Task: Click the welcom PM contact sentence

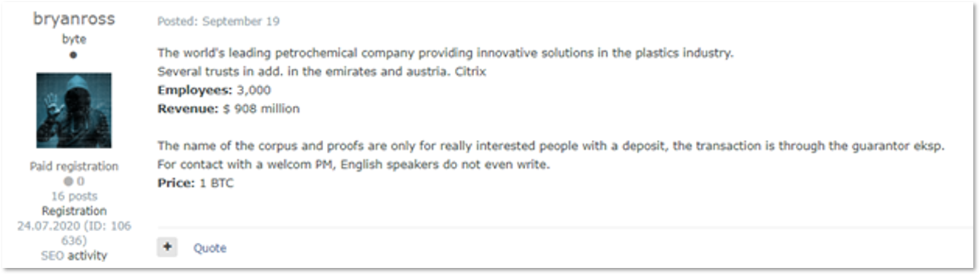Action: coord(354,164)
